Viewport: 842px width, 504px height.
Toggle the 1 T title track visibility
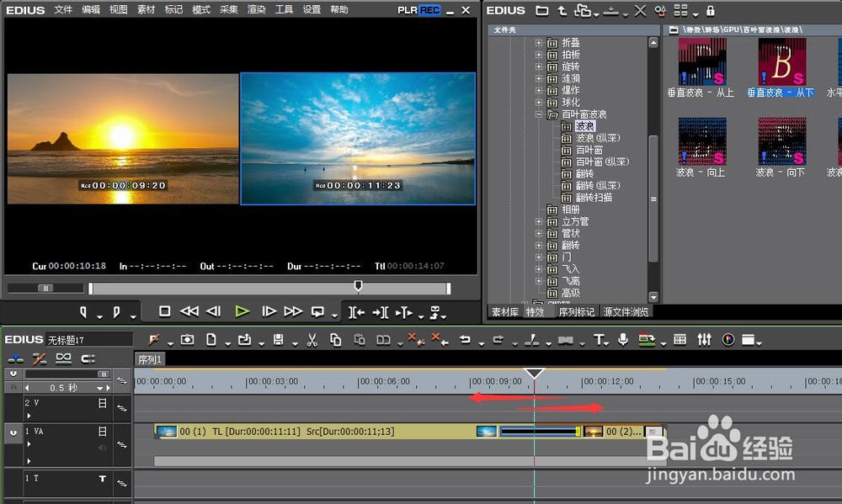pos(103,478)
